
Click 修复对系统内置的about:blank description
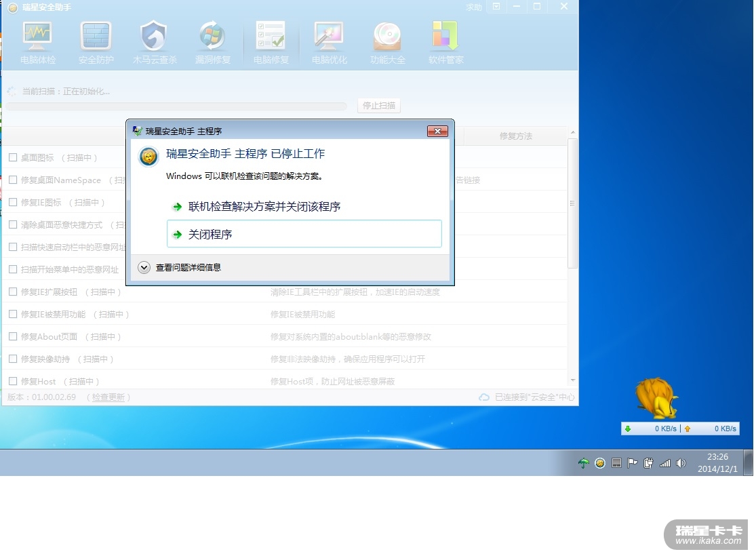coord(351,336)
